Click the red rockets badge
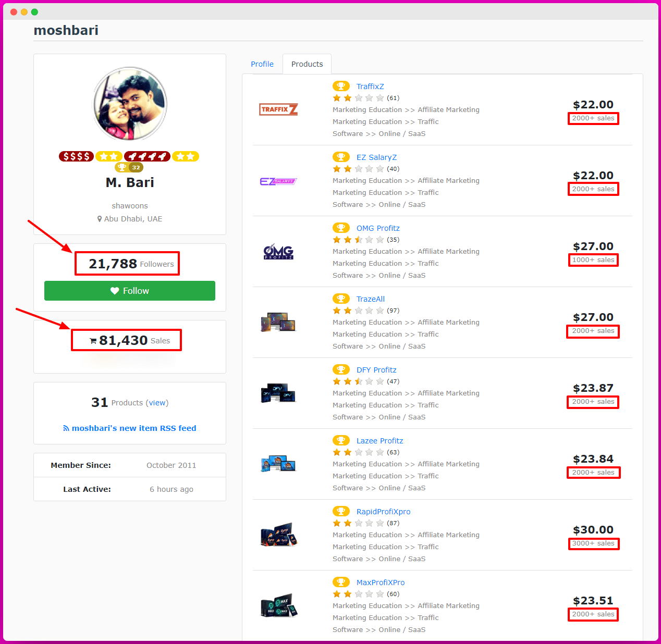 pos(147,156)
